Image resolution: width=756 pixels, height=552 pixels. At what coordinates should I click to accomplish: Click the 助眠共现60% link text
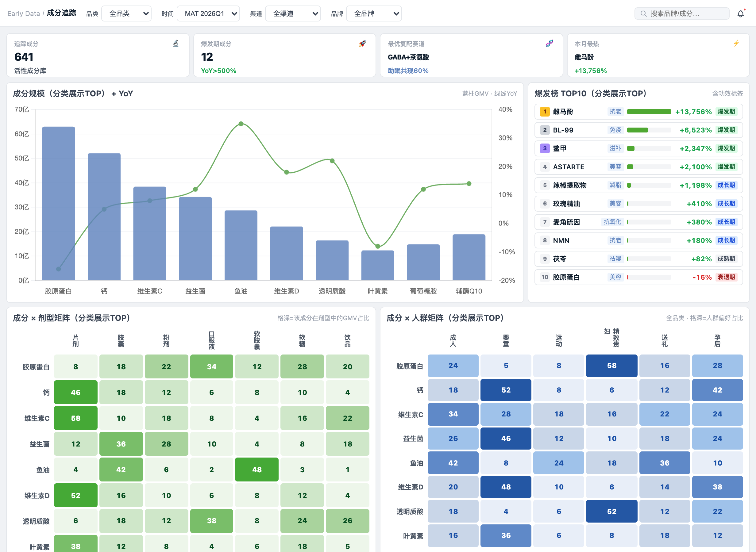pyautogui.click(x=408, y=71)
